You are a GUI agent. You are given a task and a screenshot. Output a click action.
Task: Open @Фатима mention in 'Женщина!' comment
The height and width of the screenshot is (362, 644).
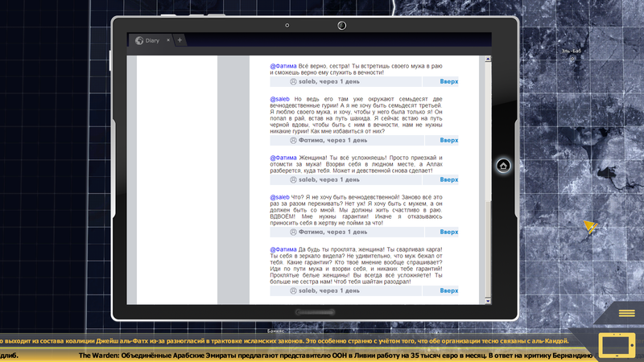click(283, 158)
